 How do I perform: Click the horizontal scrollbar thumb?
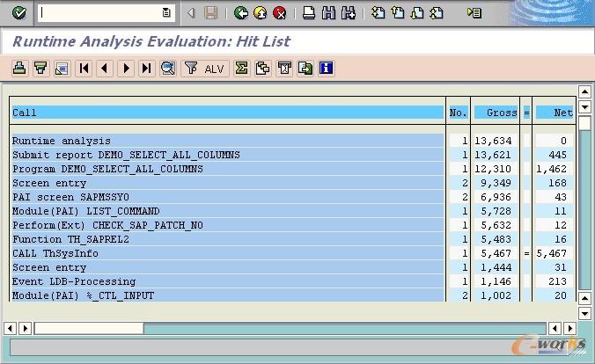click(88, 328)
